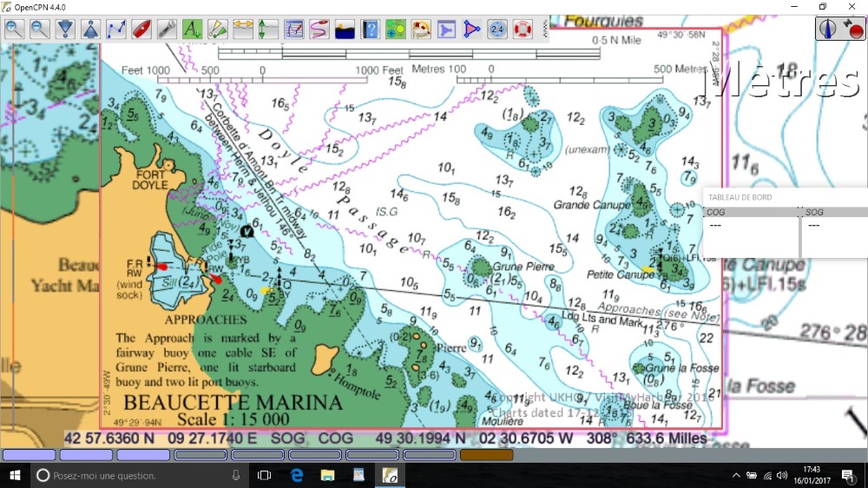Select the eighth chart bar button
The width and height of the screenshot is (868, 488).
(x=429, y=455)
